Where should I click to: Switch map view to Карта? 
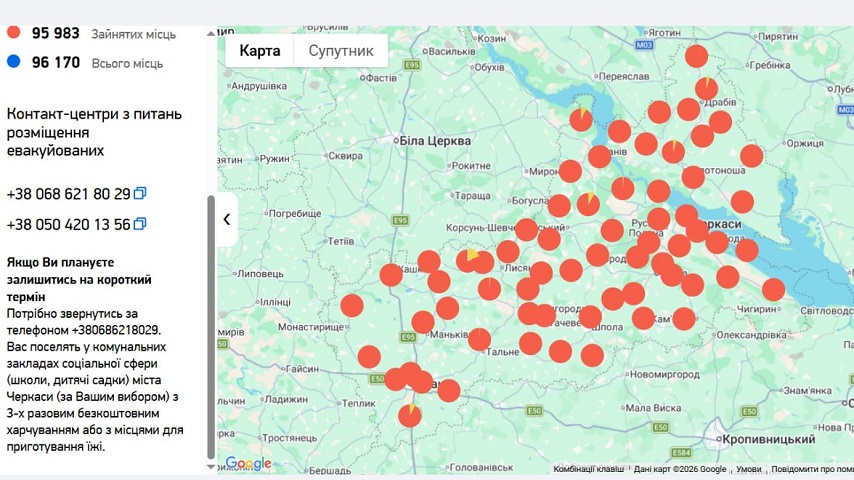[x=260, y=51]
